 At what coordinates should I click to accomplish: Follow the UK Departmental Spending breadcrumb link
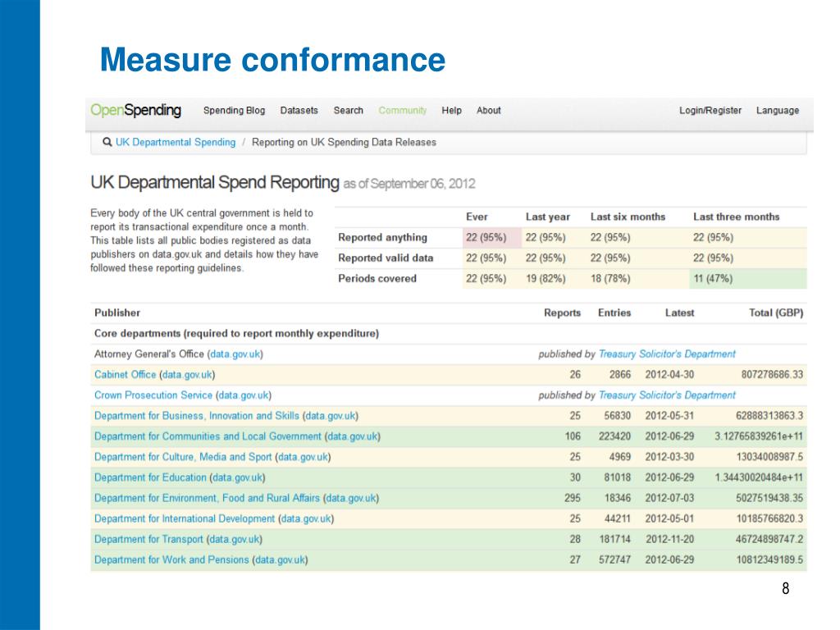[176, 142]
